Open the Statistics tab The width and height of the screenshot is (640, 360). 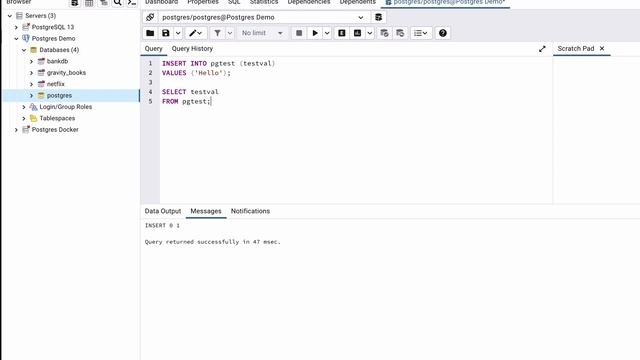click(x=264, y=2)
